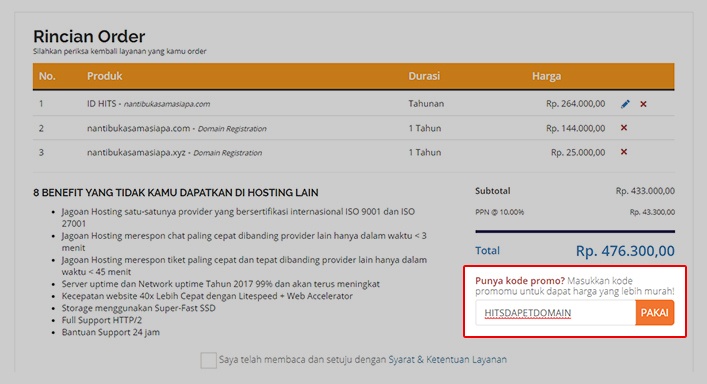Viewport: 707px width, 384px height.
Task: Click the Rp. 144.000,00 price
Action: pyautogui.click(x=575, y=128)
